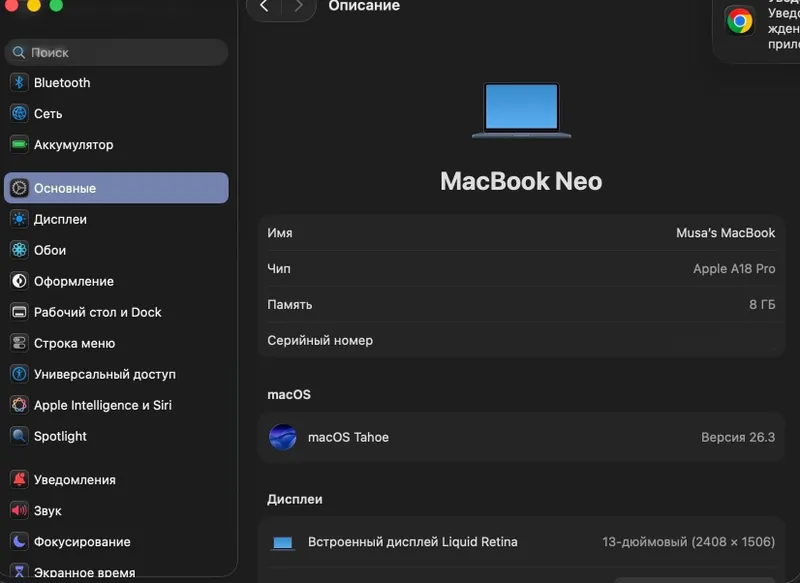Open the Chrome notification banner
800x583 pixels.
click(757, 31)
